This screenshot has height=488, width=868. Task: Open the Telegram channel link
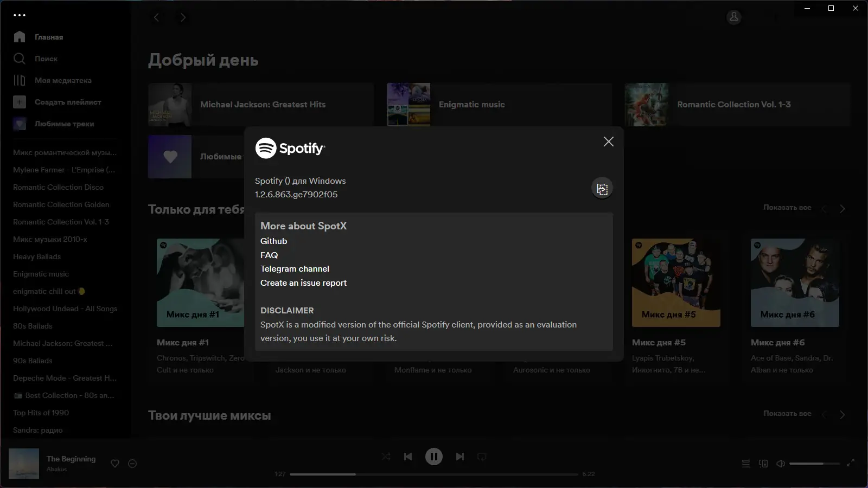pos(295,269)
